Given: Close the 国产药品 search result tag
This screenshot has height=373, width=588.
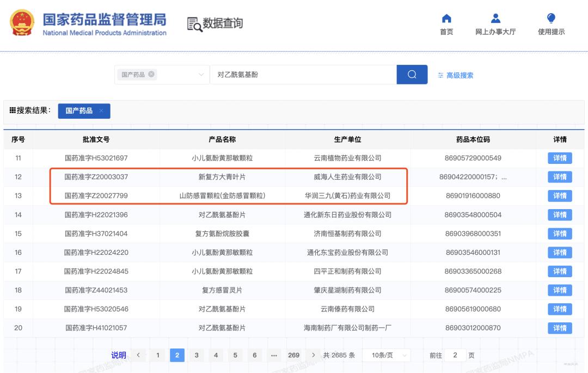Looking at the screenshot, I should click(x=102, y=111).
